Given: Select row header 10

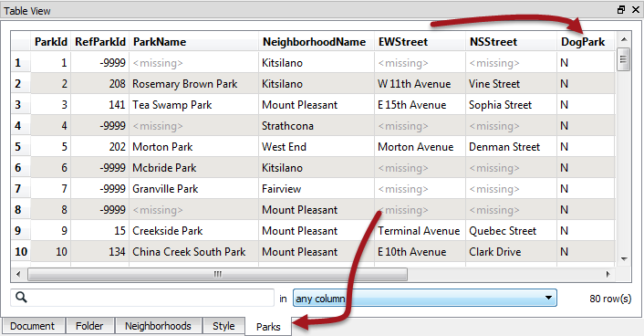Looking at the screenshot, I should (x=21, y=252).
